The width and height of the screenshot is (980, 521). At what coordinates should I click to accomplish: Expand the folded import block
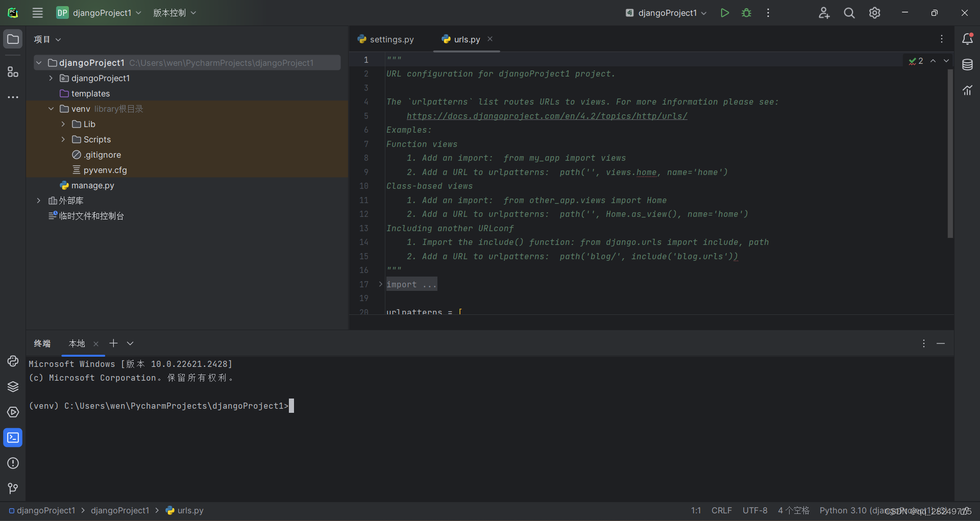pos(381,284)
